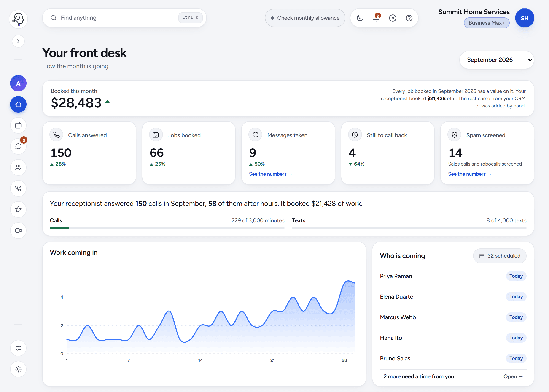This screenshot has width=549, height=392.
Task: Click the Texts usage progress bar
Action: point(409,228)
